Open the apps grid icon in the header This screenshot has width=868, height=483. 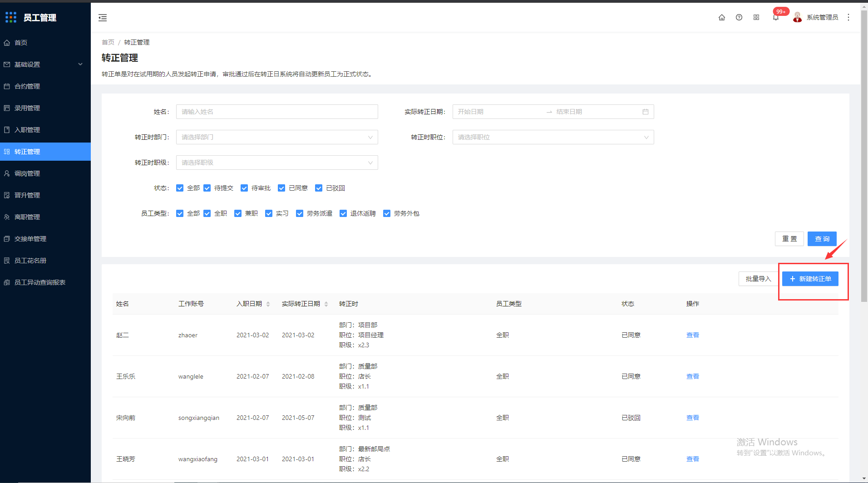pyautogui.click(x=756, y=17)
